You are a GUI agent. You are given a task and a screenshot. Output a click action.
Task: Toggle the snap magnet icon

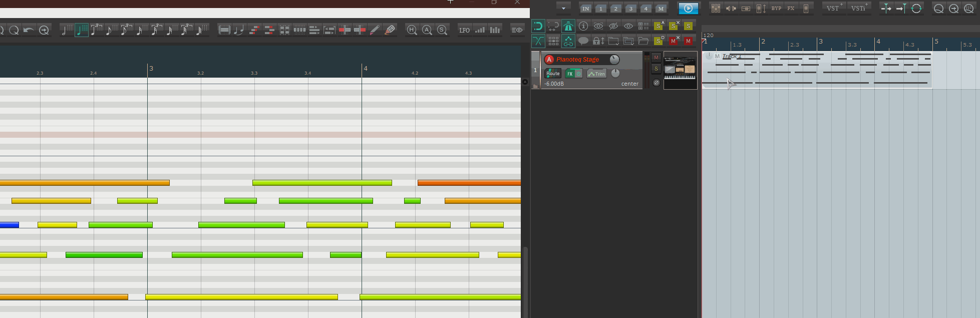pyautogui.click(x=538, y=26)
